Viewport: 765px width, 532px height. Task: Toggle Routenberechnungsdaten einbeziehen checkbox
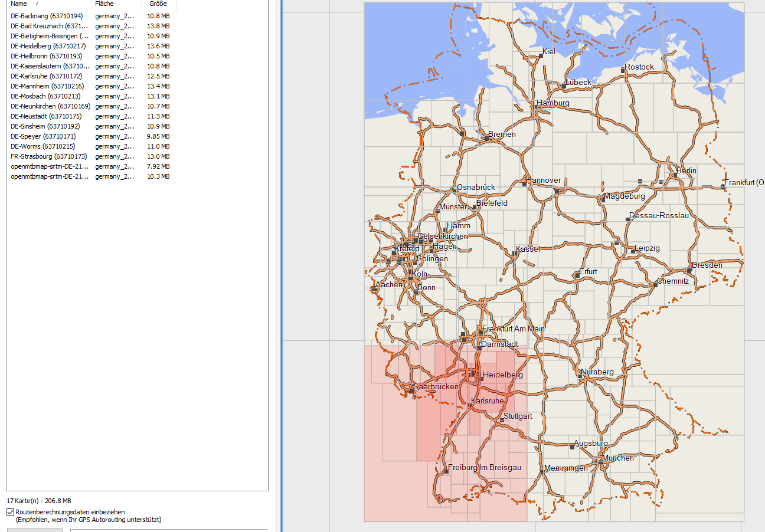11,512
